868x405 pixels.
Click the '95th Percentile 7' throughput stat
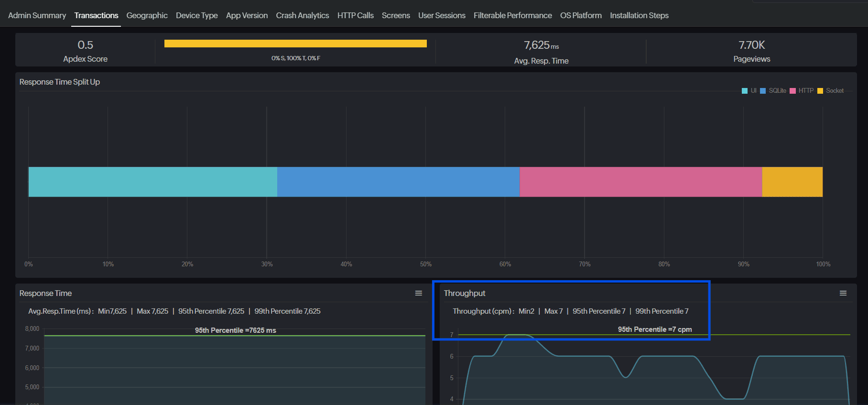599,311
